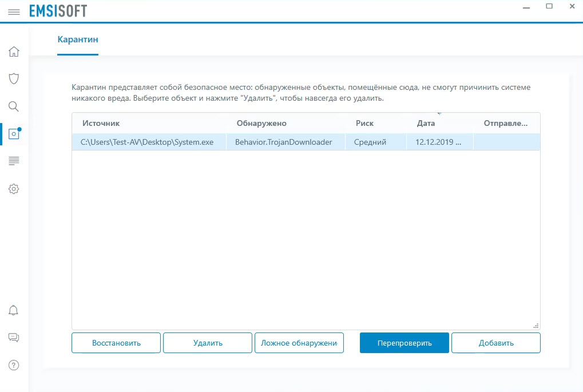Viewport: 583px width, 392px height.
Task: Sort by the Риск column header
Action: click(x=364, y=124)
